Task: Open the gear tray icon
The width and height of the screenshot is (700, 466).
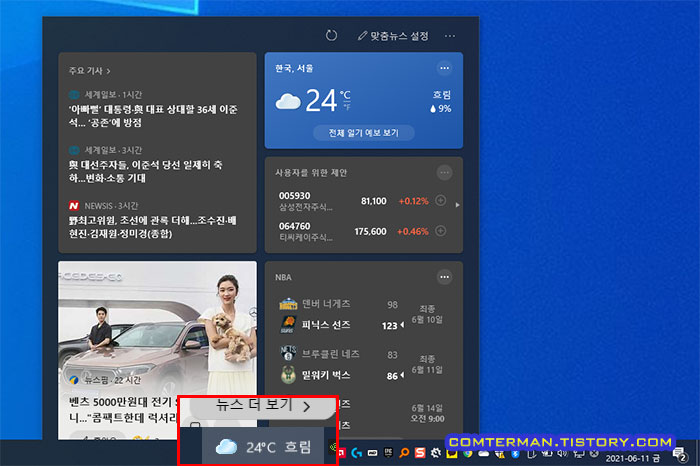Action: click(x=436, y=453)
